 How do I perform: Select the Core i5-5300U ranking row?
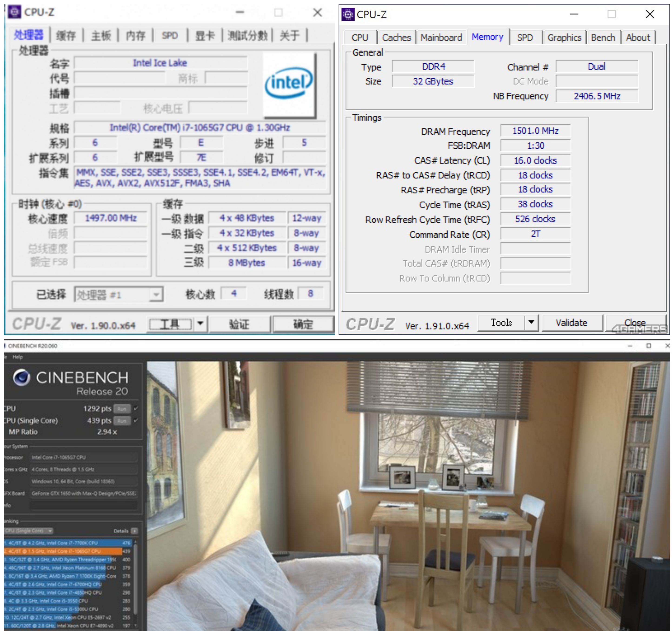click(68, 609)
